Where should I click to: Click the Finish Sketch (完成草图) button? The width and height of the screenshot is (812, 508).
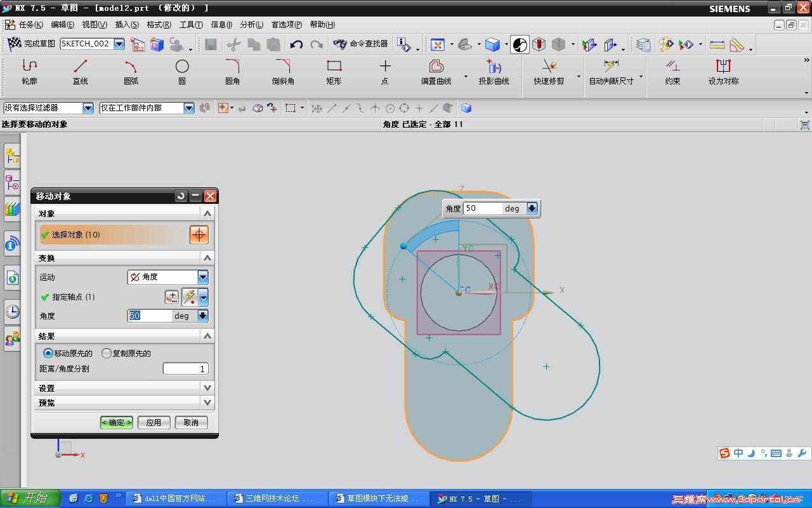pyautogui.click(x=32, y=44)
